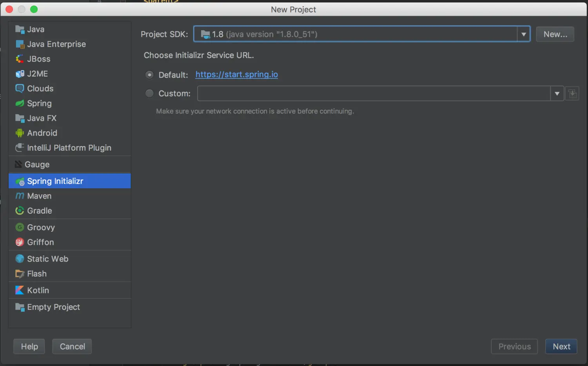This screenshot has height=366, width=588.
Task: Click the Spring Initializr icon
Action: (x=20, y=181)
